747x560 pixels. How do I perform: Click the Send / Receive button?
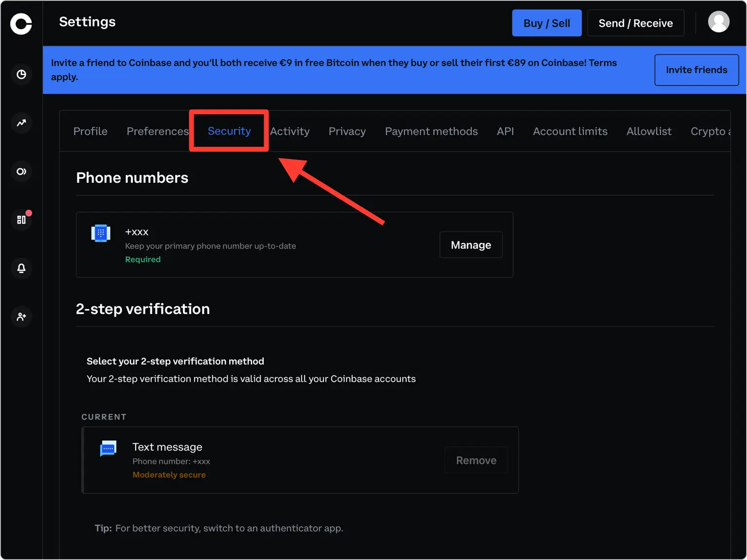635,23
